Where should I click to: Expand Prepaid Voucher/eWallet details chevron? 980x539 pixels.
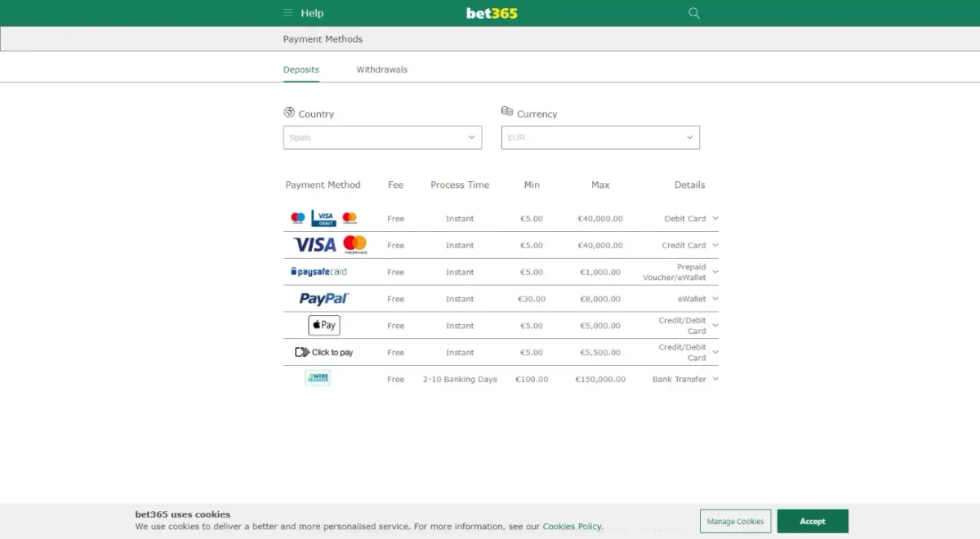(x=715, y=272)
